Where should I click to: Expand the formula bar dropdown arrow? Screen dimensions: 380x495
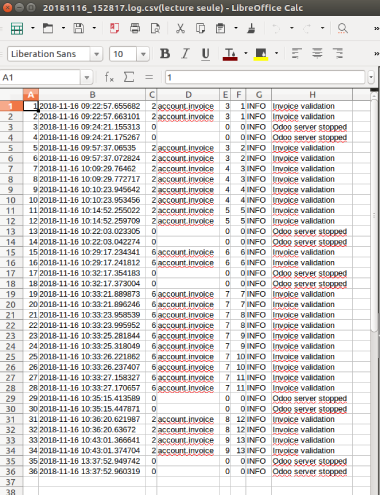[371, 78]
